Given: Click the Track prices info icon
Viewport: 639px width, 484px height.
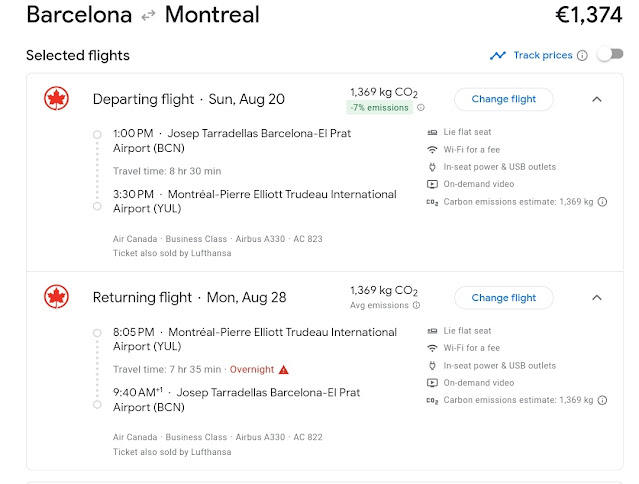Looking at the screenshot, I should [x=582, y=55].
